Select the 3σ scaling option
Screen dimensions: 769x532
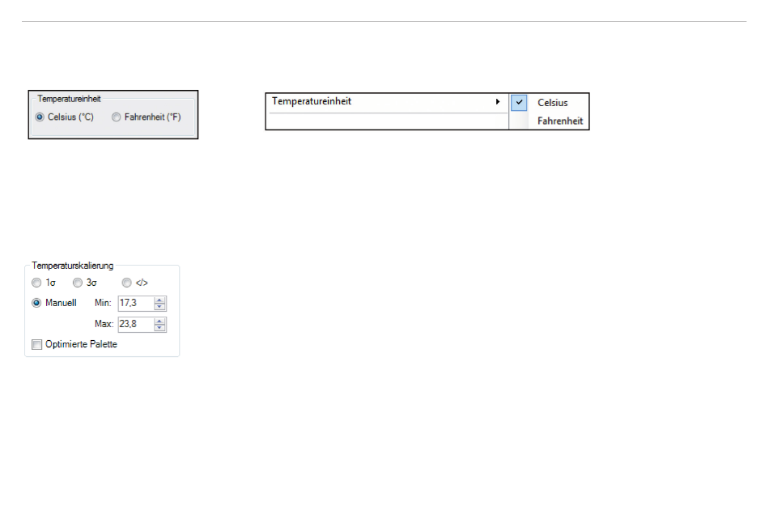tap(78, 283)
